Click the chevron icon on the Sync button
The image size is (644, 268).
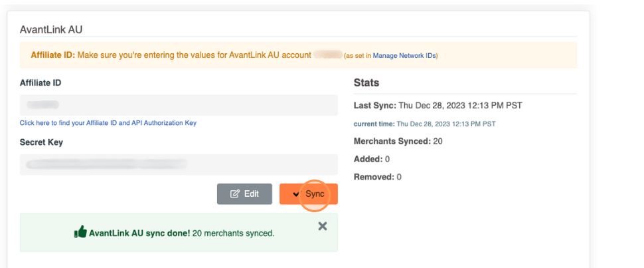(x=296, y=194)
